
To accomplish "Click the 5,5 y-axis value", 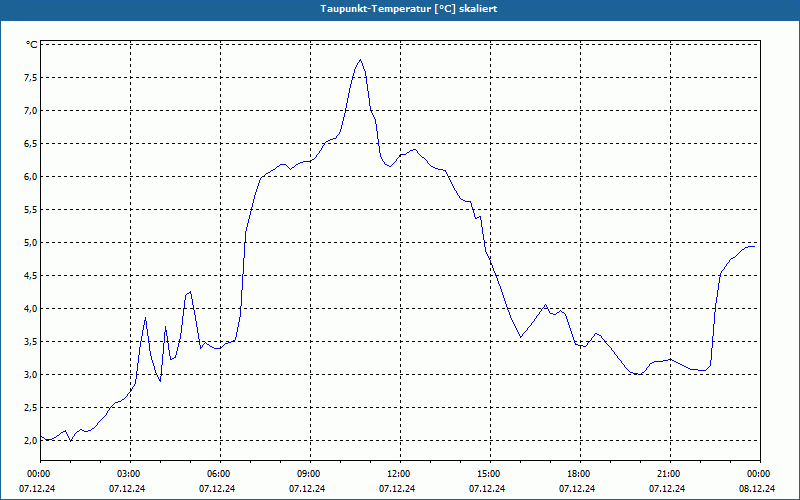I will click(x=30, y=210).
